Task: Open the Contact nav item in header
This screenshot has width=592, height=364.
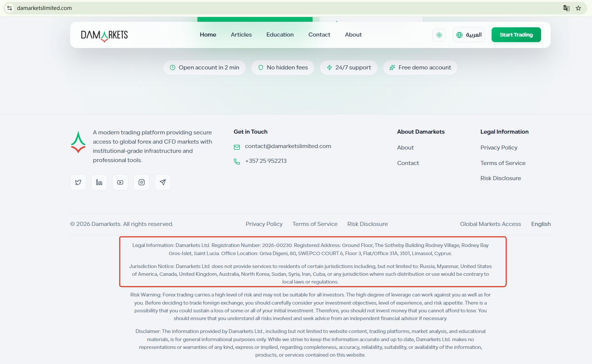Action: pos(319,35)
